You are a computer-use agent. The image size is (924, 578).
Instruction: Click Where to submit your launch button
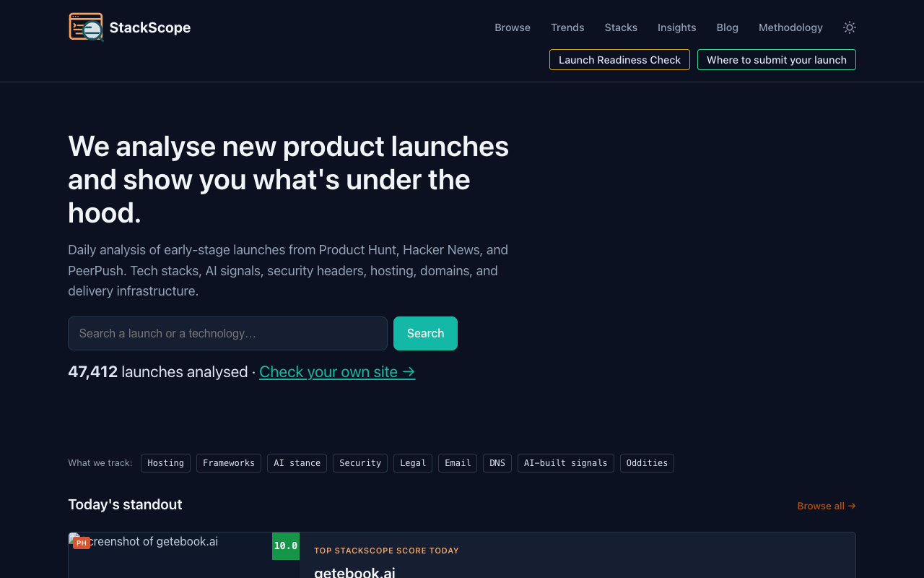click(777, 59)
